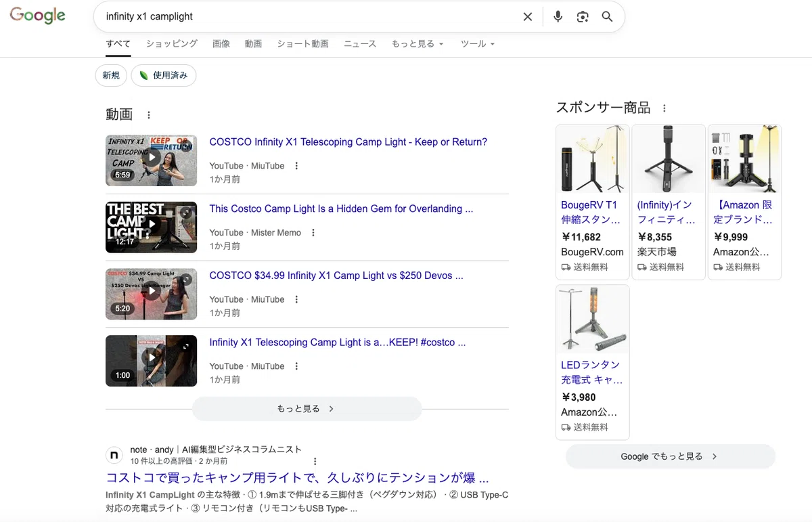The height and width of the screenshot is (522, 812).
Task: Open options menu for $34.99 vs $250 Devos video
Action: coord(296,299)
